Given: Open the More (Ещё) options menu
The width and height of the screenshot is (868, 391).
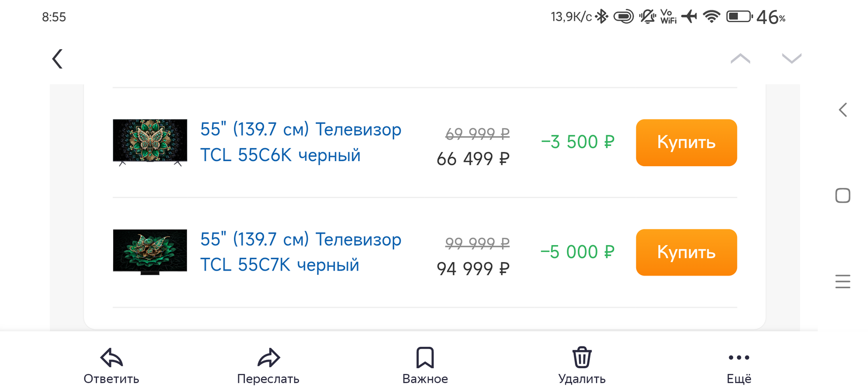Looking at the screenshot, I should (x=739, y=357).
